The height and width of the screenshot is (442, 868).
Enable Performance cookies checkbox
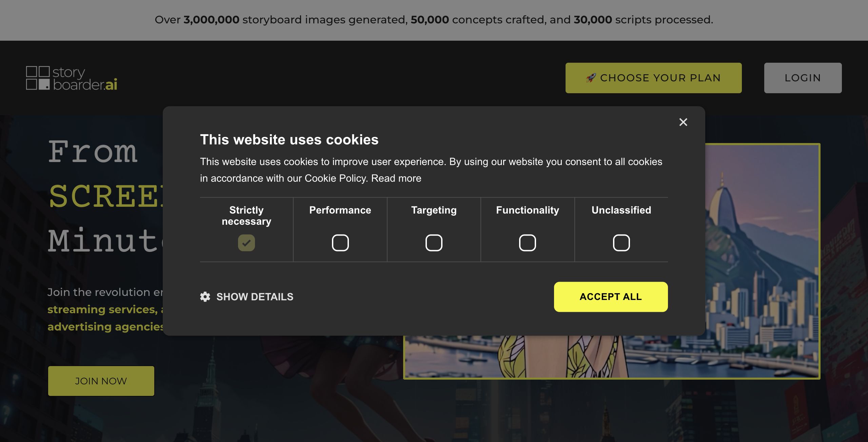click(340, 243)
